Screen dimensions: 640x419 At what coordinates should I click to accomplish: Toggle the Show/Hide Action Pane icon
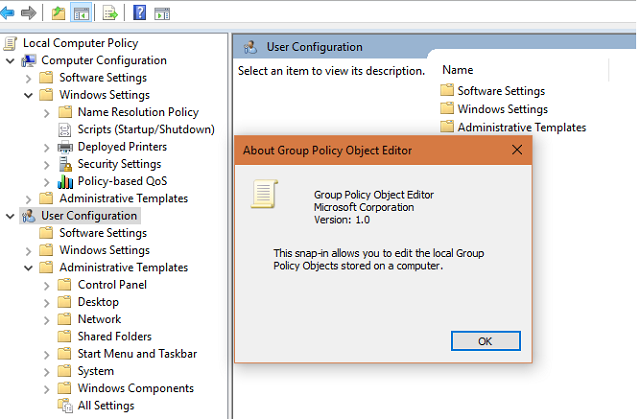(x=160, y=13)
